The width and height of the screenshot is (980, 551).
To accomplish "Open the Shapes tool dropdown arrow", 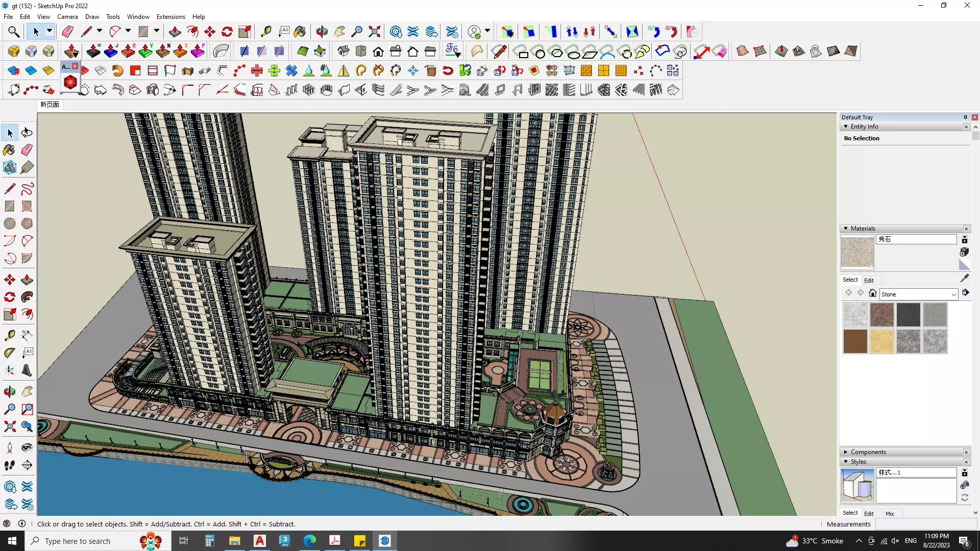I will coord(157,32).
